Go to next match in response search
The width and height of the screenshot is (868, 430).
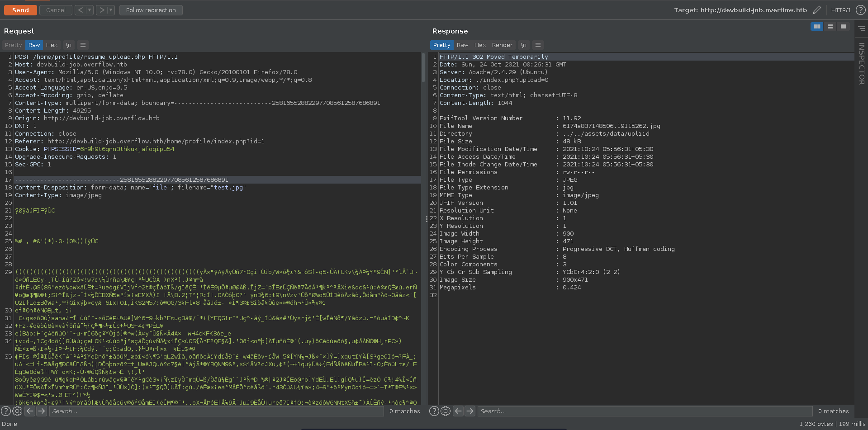470,411
